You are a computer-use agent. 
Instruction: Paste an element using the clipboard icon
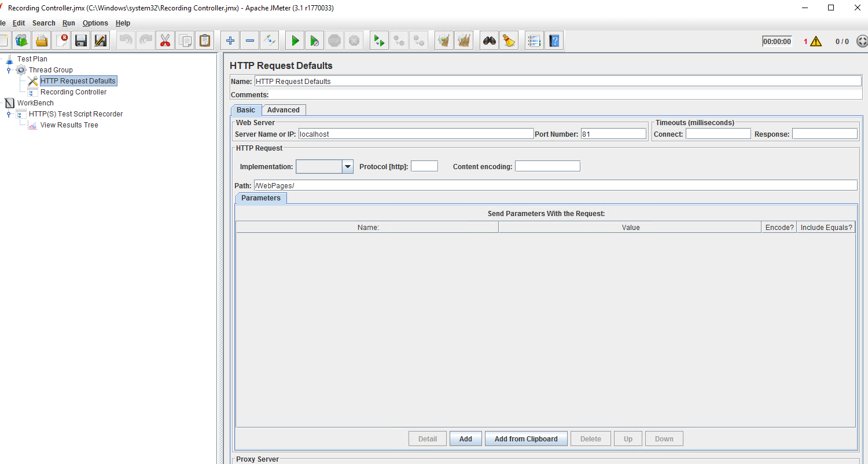(205, 40)
